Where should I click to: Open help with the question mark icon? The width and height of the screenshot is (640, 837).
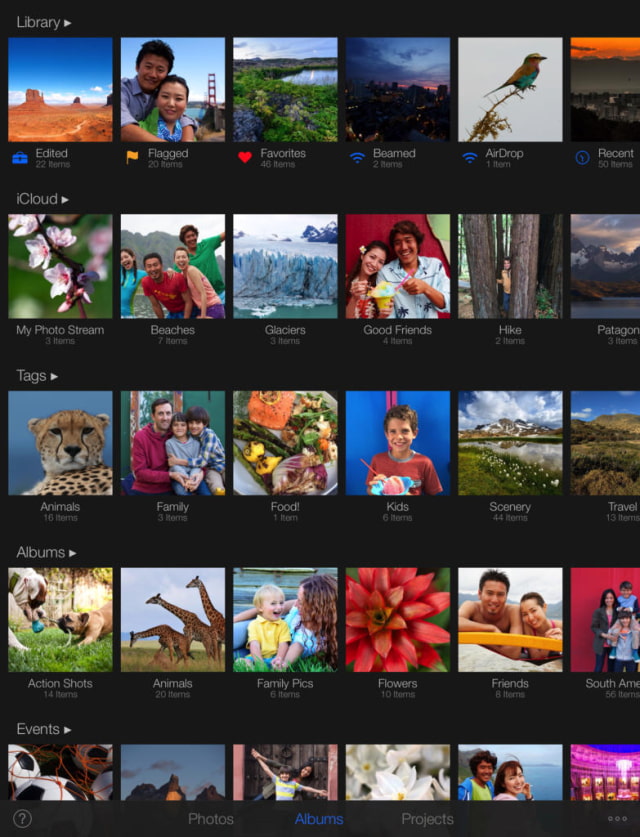click(22, 819)
